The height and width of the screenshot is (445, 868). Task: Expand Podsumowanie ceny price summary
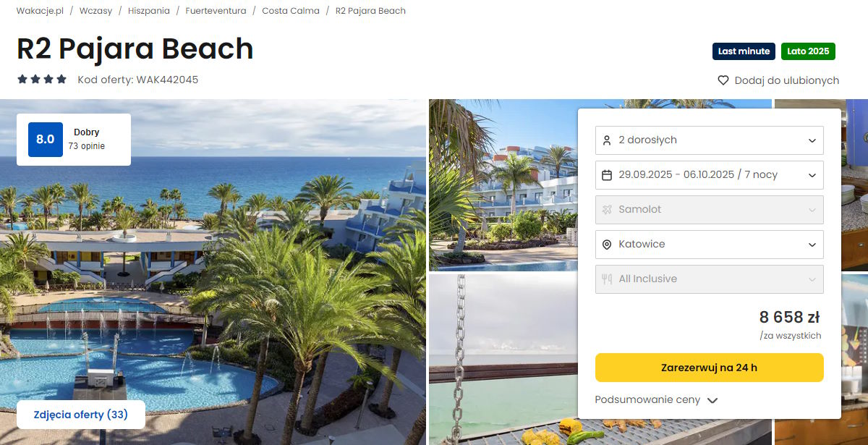click(656, 400)
